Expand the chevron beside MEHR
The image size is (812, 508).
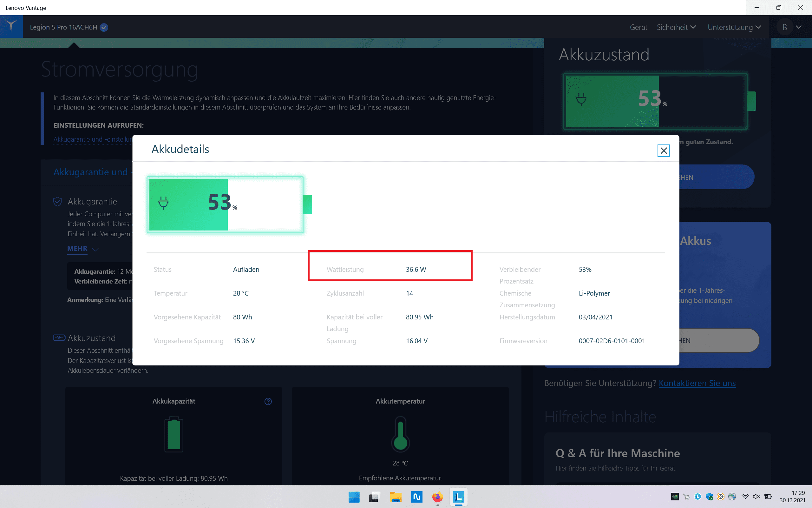click(95, 249)
